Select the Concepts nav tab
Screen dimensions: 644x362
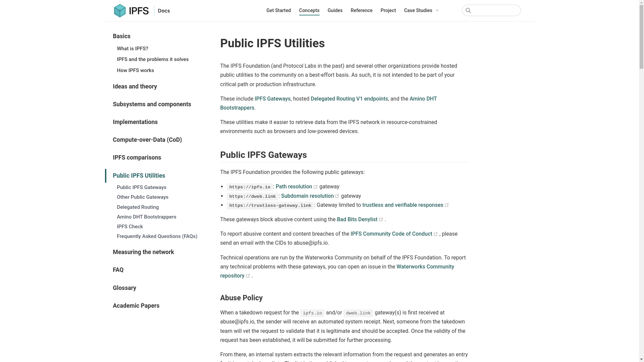tap(309, 10)
